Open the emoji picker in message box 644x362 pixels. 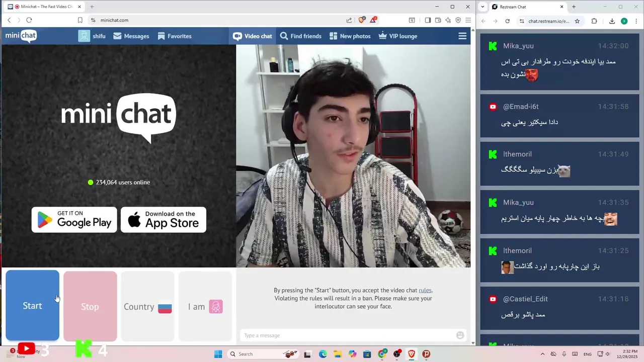[460, 335]
